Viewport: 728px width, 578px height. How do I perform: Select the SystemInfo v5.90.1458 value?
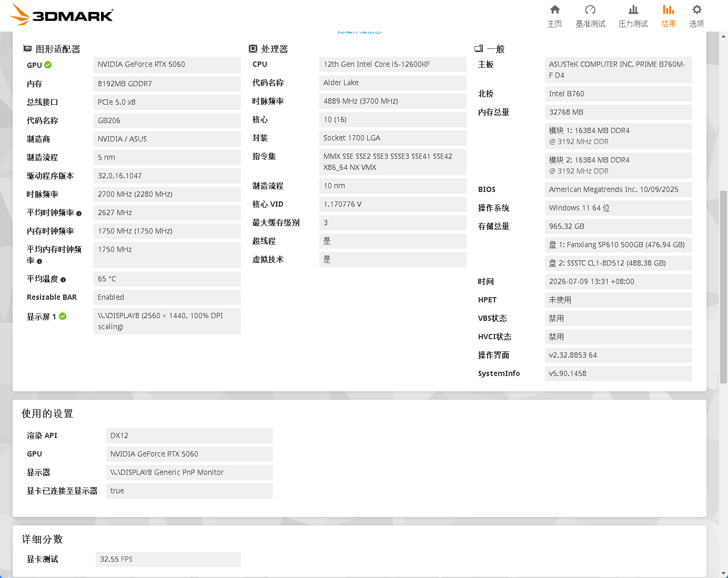pos(619,373)
